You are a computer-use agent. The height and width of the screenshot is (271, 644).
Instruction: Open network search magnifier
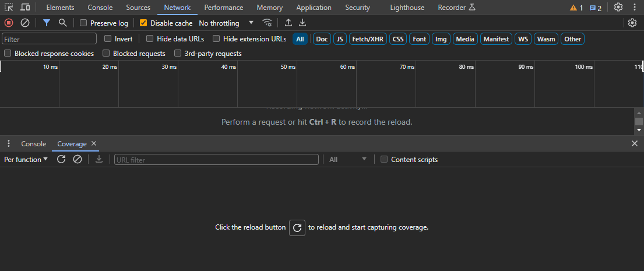pyautogui.click(x=63, y=23)
